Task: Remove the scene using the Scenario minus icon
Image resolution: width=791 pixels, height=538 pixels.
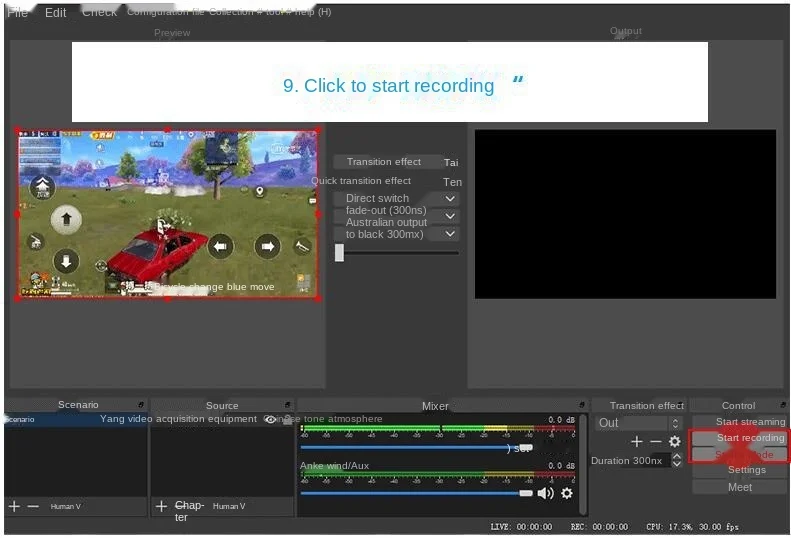Action: tap(33, 506)
